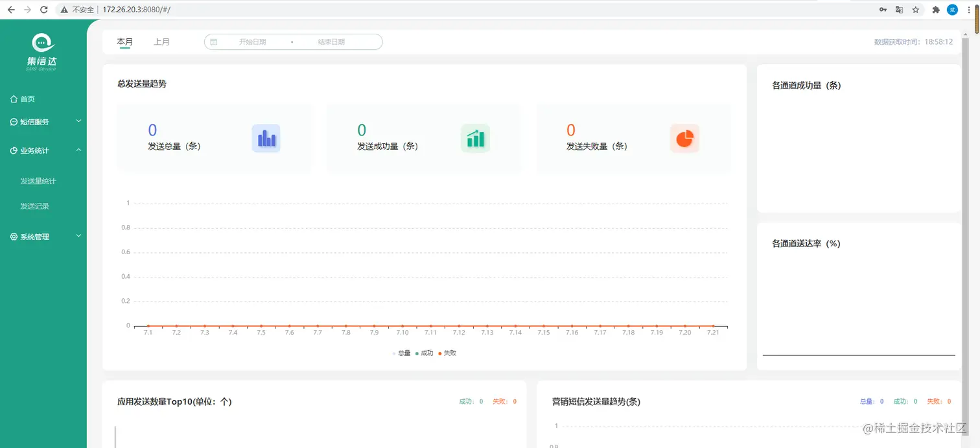Click the 营销短信发送量趋势(条) heading
This screenshot has width=980, height=448.
[596, 402]
